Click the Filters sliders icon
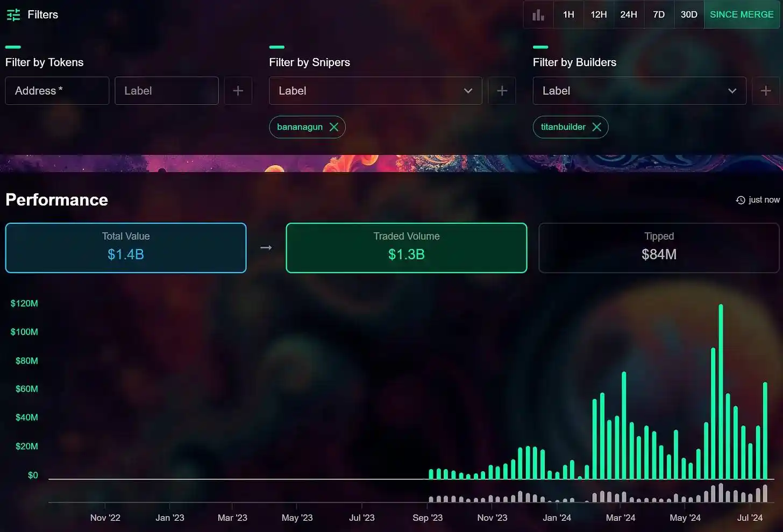 coord(13,15)
